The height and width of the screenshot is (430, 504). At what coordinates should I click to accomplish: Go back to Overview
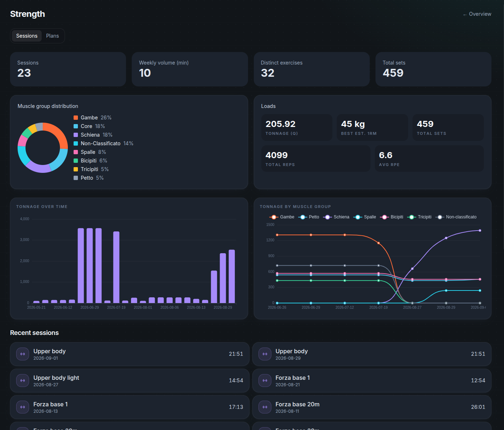477,14
